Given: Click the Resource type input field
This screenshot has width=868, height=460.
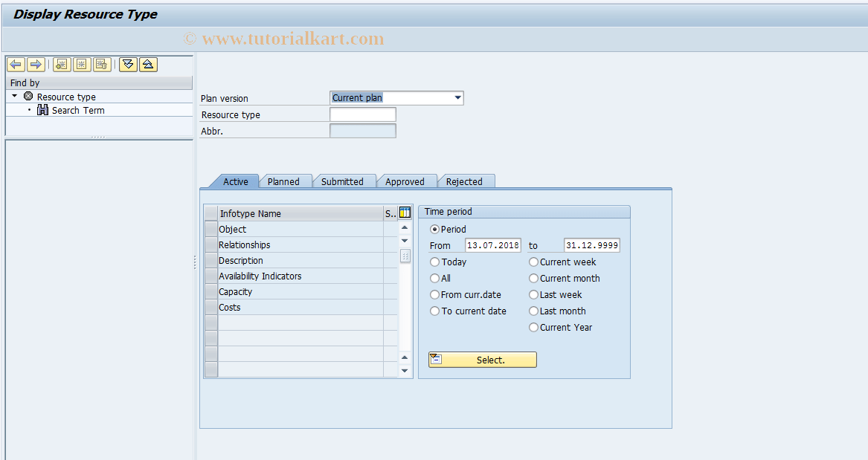Looking at the screenshot, I should pyautogui.click(x=362, y=114).
